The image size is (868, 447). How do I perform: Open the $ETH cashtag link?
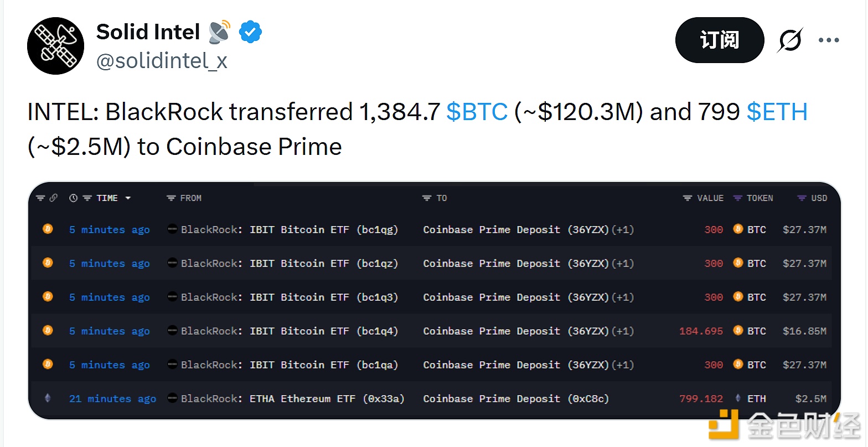(777, 112)
